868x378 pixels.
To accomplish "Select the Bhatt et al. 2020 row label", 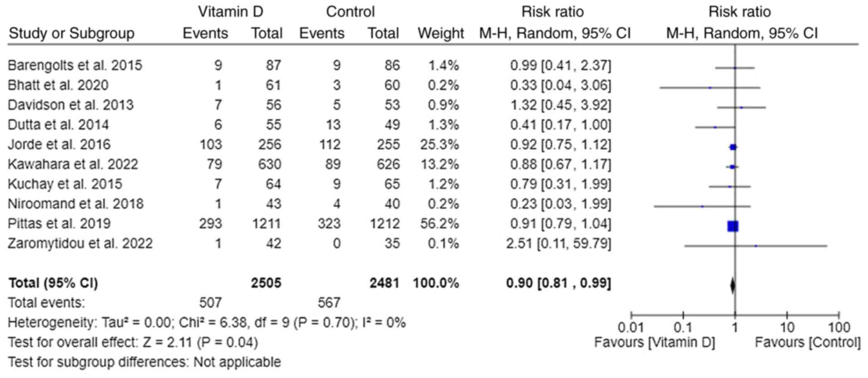I will pos(58,85).
